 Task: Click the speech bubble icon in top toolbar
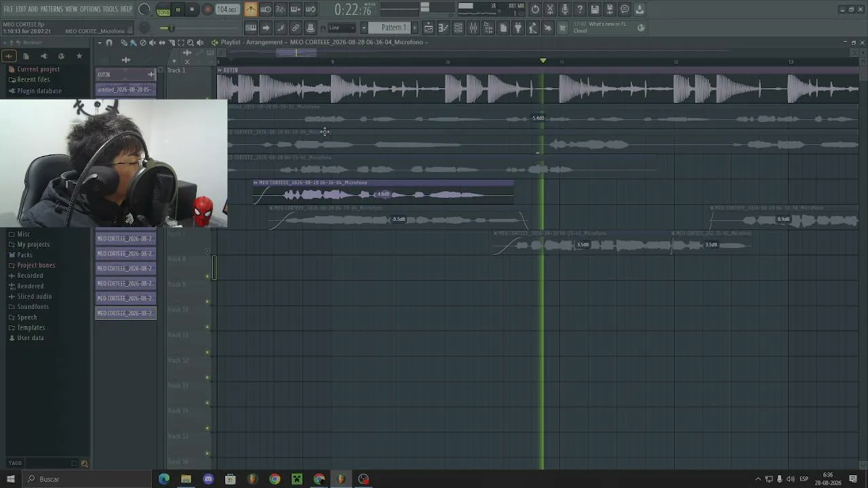[x=625, y=9]
